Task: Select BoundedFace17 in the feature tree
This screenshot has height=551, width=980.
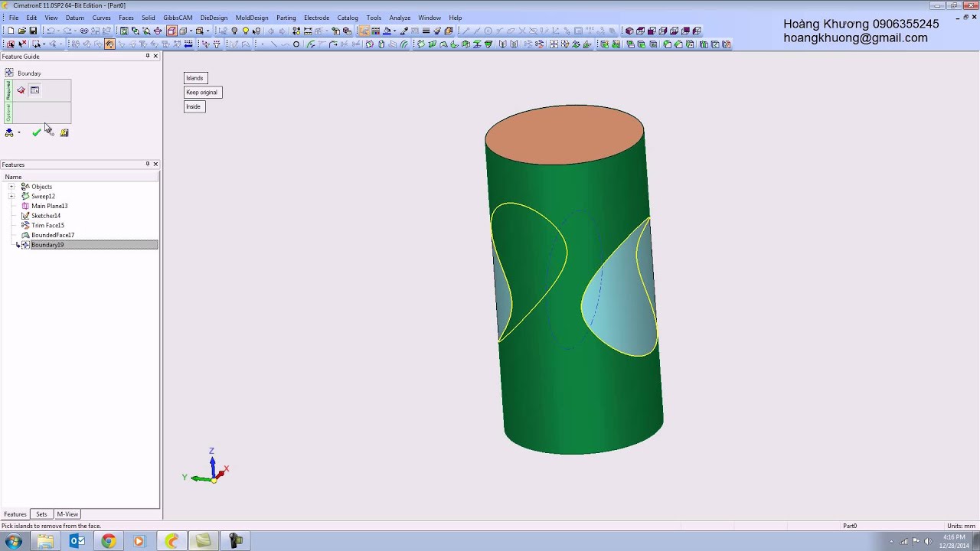Action: [x=53, y=235]
